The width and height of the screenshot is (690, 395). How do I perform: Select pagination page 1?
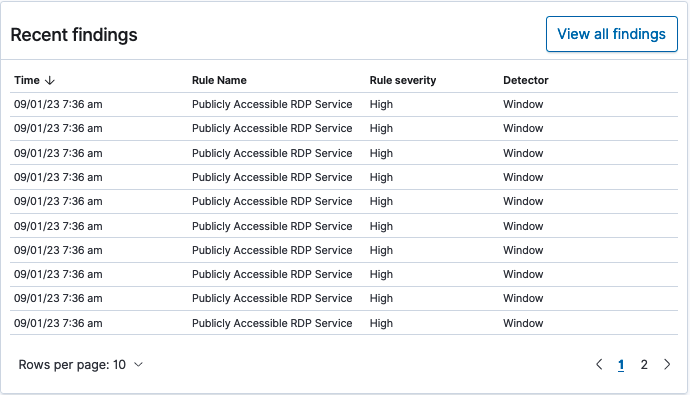click(621, 365)
